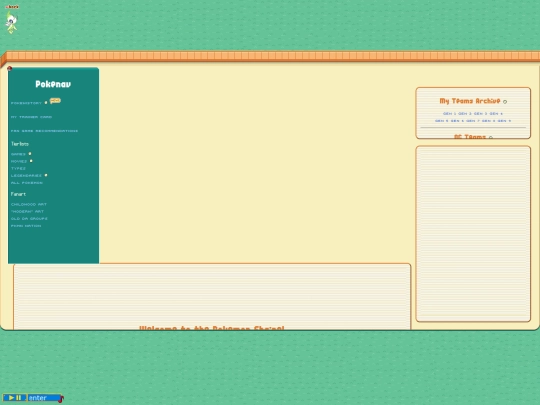Click the Pokeball icon above the Pokenav panel

coord(10,69)
